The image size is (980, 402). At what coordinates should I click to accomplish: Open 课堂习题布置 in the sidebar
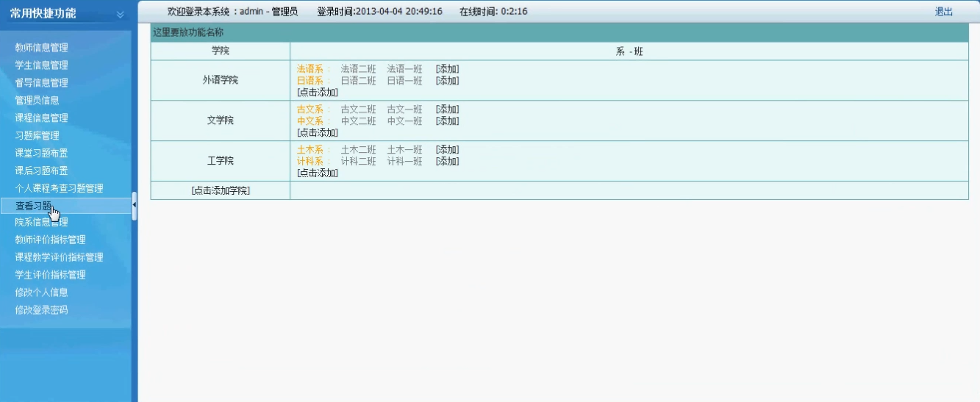[42, 154]
